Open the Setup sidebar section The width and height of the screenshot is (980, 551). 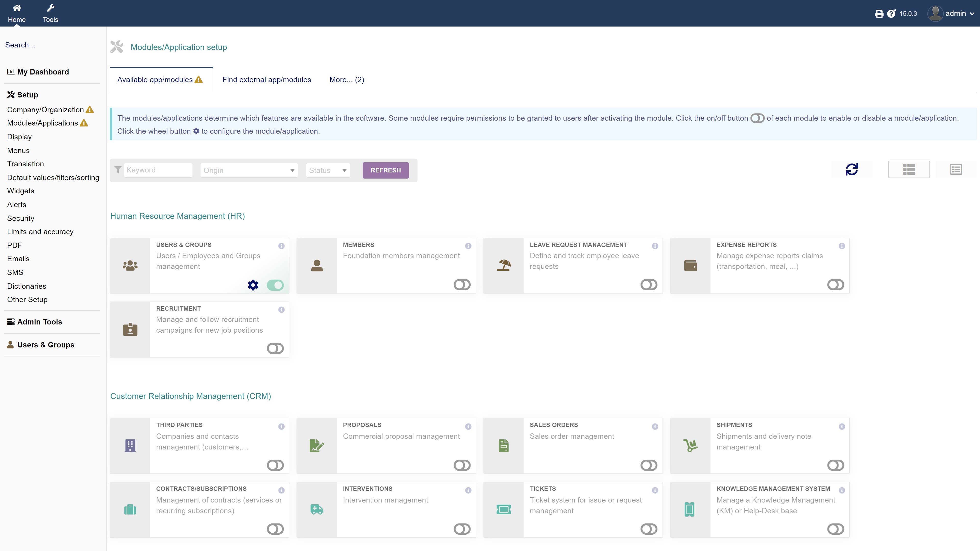pyautogui.click(x=23, y=95)
